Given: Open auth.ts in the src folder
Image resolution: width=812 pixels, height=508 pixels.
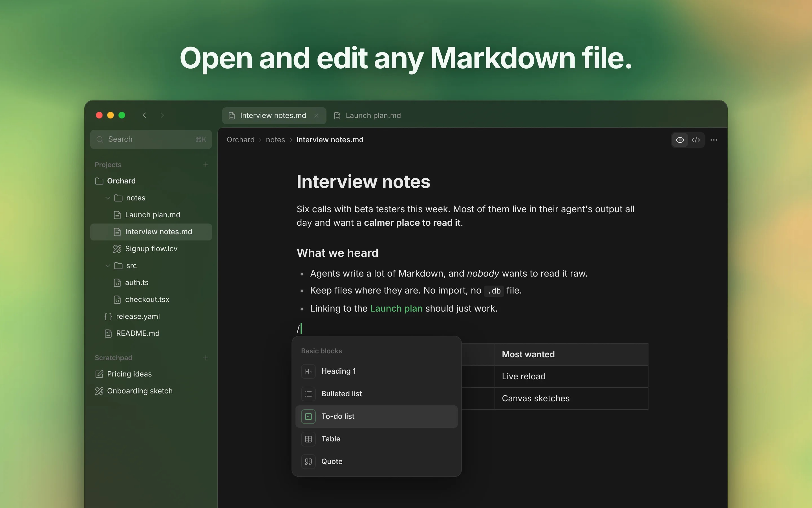Looking at the screenshot, I should pos(151,283).
